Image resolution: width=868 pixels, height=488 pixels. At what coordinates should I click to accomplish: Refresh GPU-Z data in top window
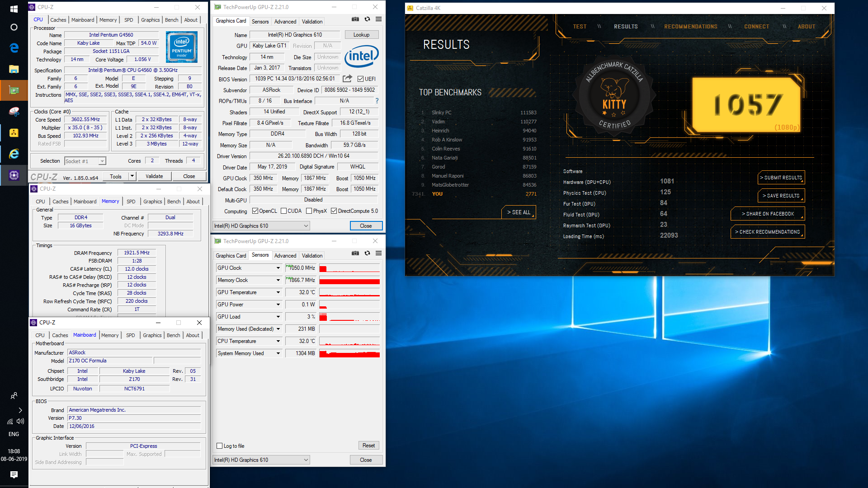point(367,19)
